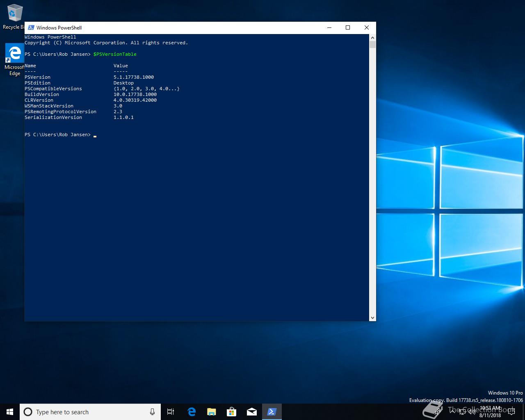Launch Edge from the taskbar
Viewport: 525px width, 420px height.
coord(191,412)
